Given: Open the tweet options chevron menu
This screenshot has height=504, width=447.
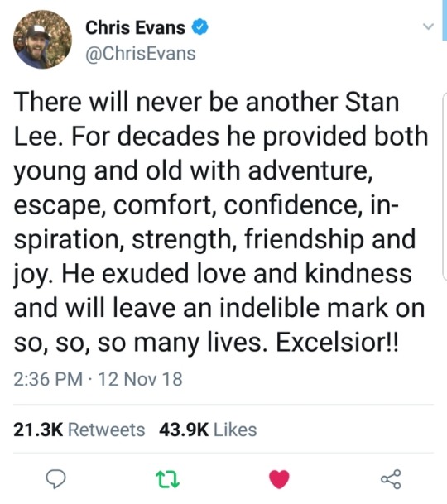Looking at the screenshot, I should 428,26.
